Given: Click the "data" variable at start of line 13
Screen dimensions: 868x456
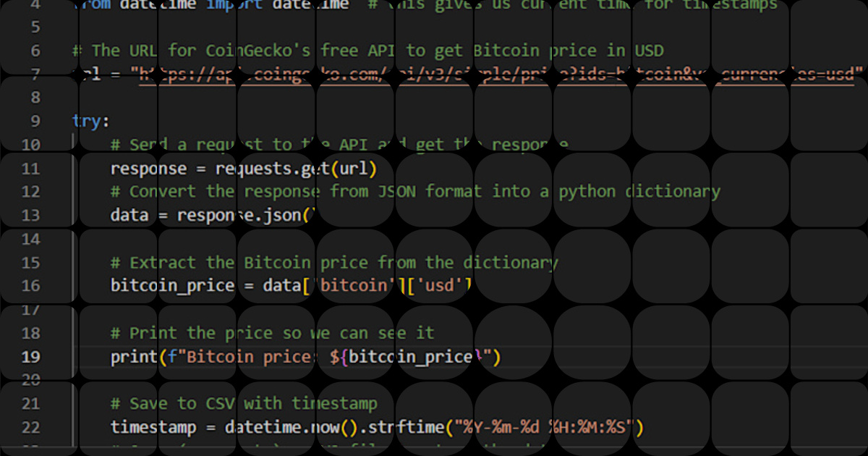Looking at the screenshot, I should coord(129,215).
